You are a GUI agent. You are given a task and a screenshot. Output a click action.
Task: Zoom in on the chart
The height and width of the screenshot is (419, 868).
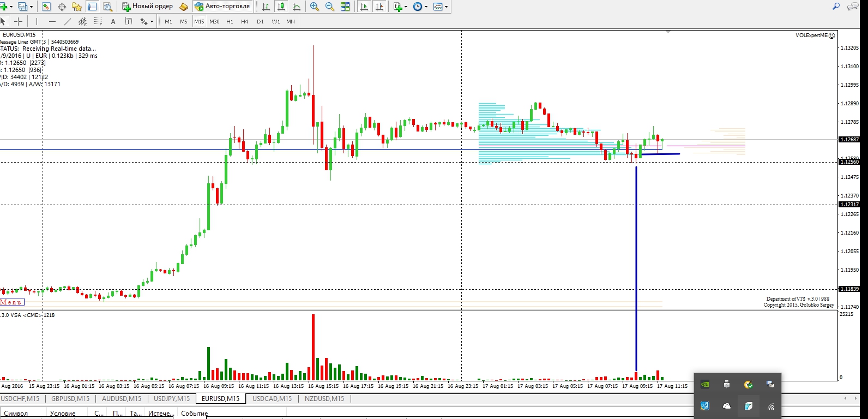click(315, 7)
